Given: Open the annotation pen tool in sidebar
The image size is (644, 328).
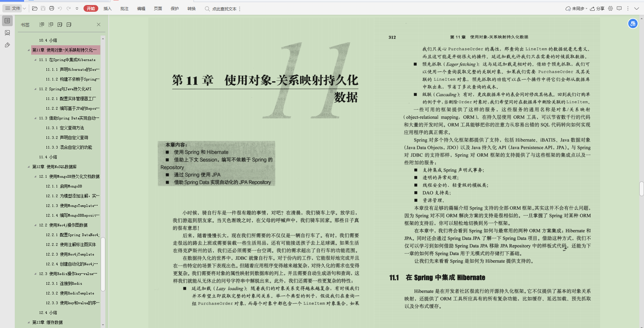Looking at the screenshot, I should (7, 45).
